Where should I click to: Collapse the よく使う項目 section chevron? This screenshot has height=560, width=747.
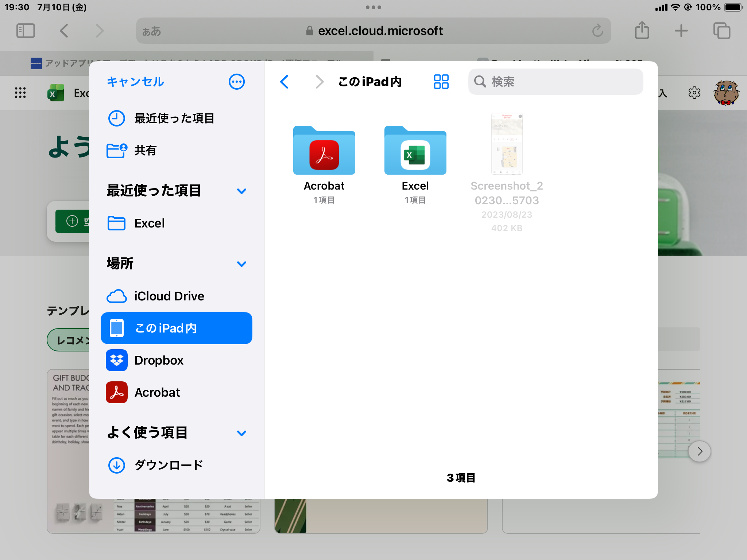[x=241, y=433]
